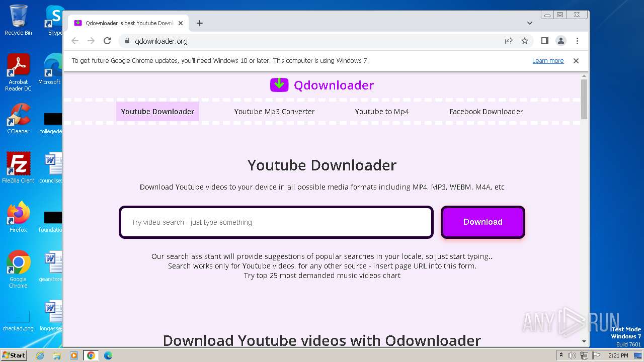The width and height of the screenshot is (644, 362).
Task: Click the scrollbar up arrow
Action: pyautogui.click(x=584, y=75)
